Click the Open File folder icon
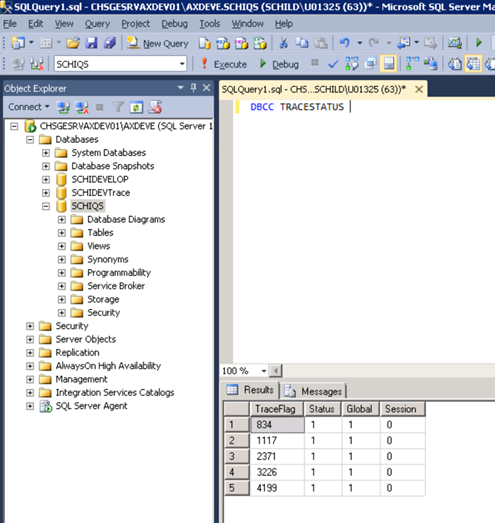Screen dimensions: 495x523 (x=73, y=43)
